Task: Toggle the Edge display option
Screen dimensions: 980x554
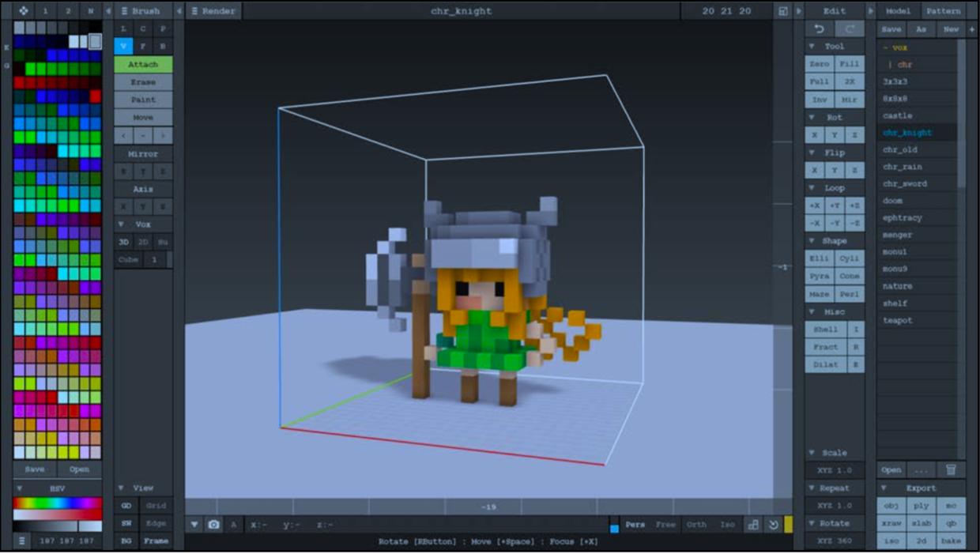Action: [x=156, y=523]
